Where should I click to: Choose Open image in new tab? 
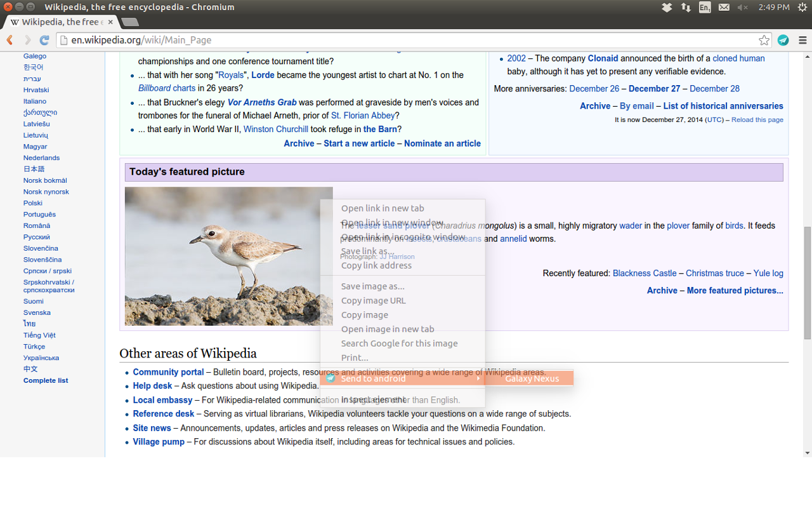(x=388, y=329)
